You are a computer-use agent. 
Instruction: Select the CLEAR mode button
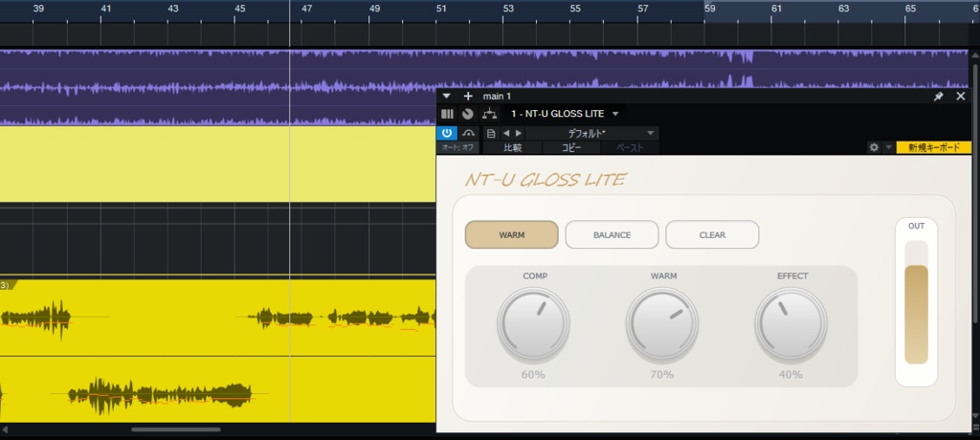(712, 235)
